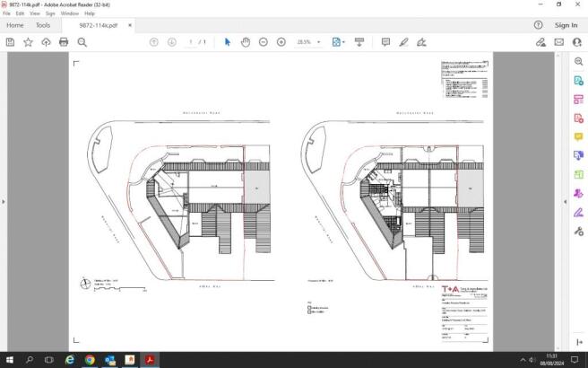Expand the left navigation pane arrow
Image resolution: width=588 pixels, height=368 pixels.
click(x=4, y=202)
